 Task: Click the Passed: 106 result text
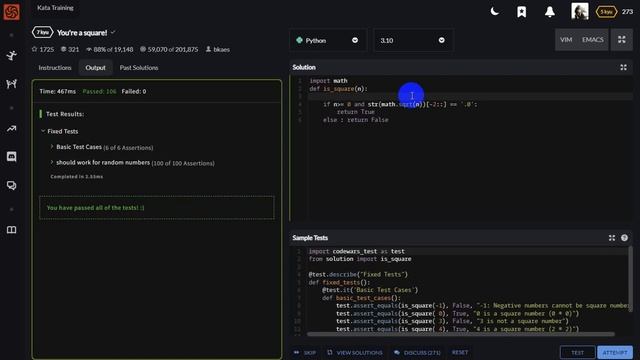(99, 91)
